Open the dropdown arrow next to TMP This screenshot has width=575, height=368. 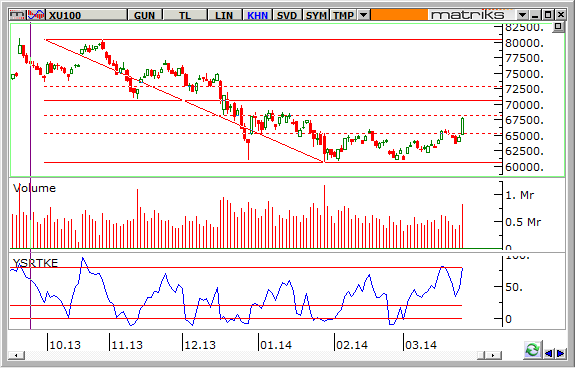pyautogui.click(x=363, y=15)
